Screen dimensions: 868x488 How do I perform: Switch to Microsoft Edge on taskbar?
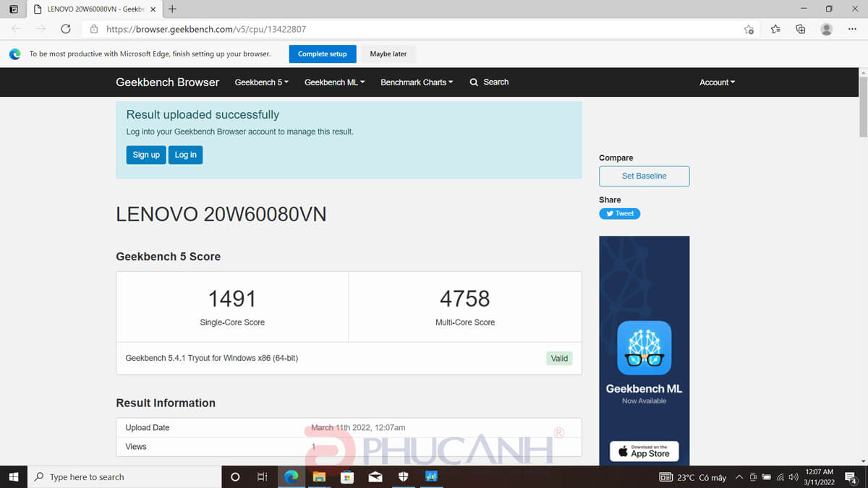[291, 476]
